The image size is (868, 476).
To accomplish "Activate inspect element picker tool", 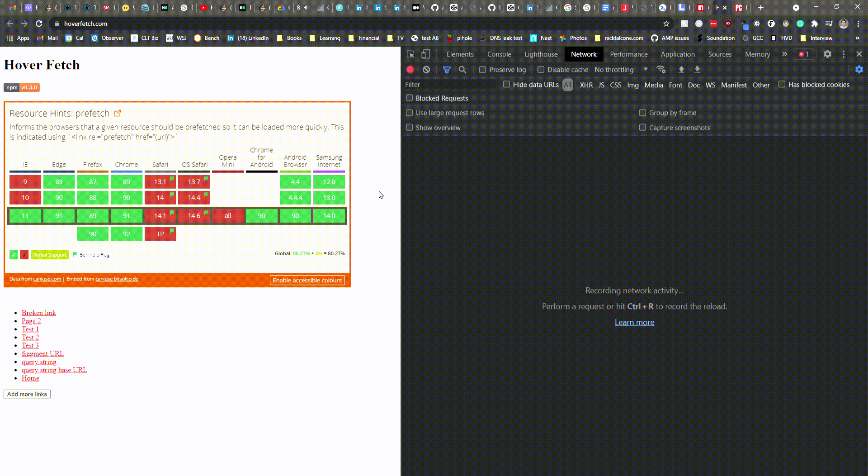I will [410, 54].
